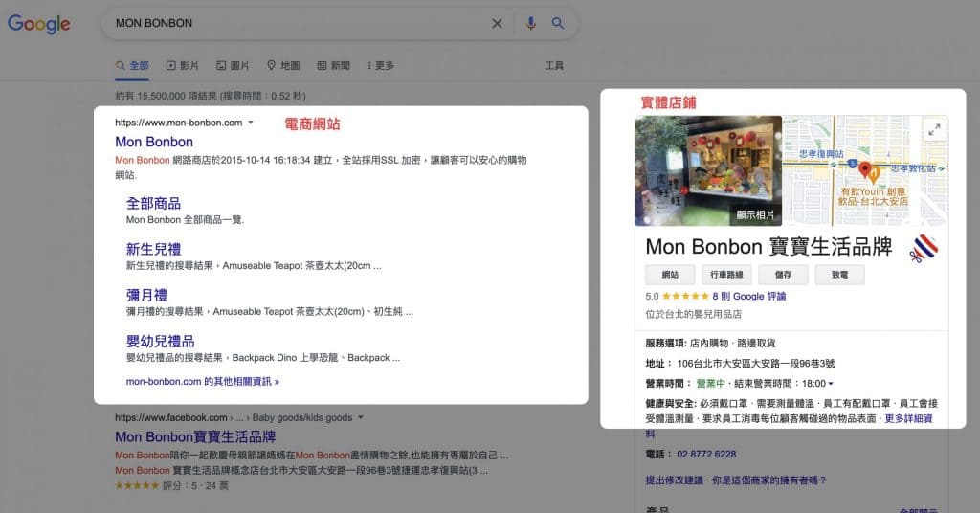
Task: View the store photo thumbnail 顯示相片
Action: (x=708, y=170)
